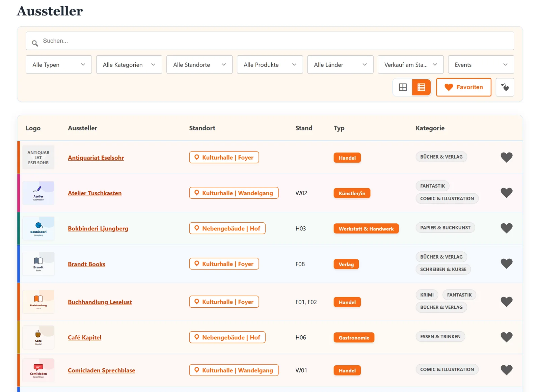Open the Comicladen Sprechblase exhibitor page
Viewport: 540px width, 392px height.
click(x=102, y=370)
